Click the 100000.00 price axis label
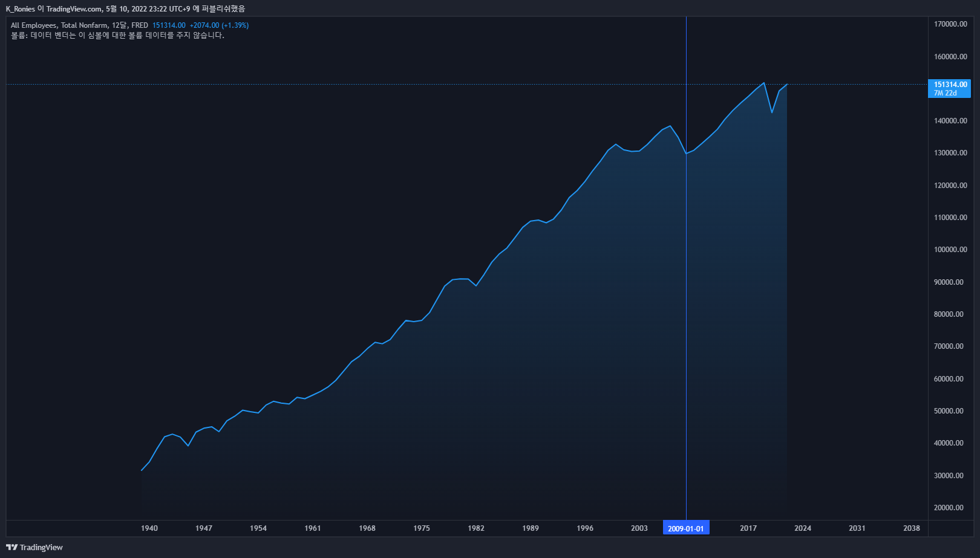 (x=950, y=250)
